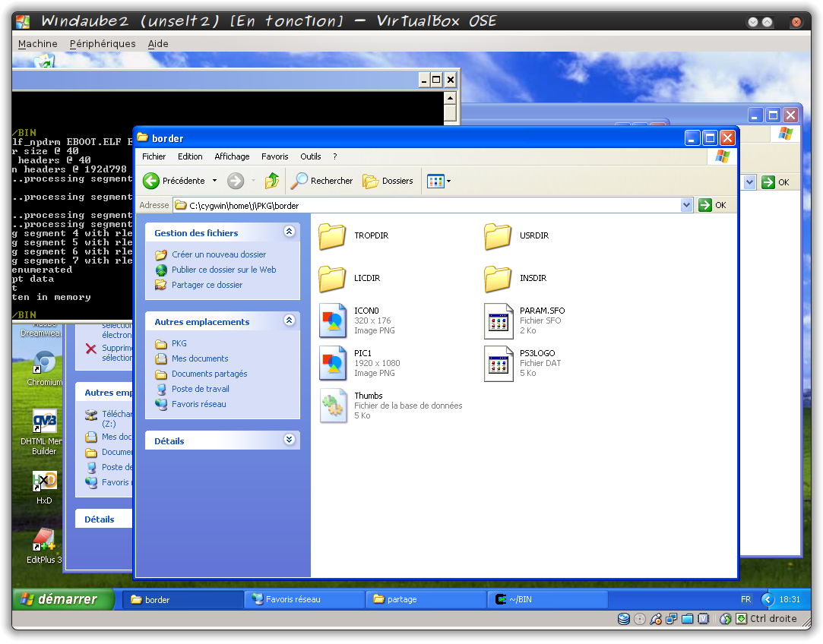The width and height of the screenshot is (823, 644).
Task: Select the ICON0 PNG image file
Action: click(x=333, y=320)
